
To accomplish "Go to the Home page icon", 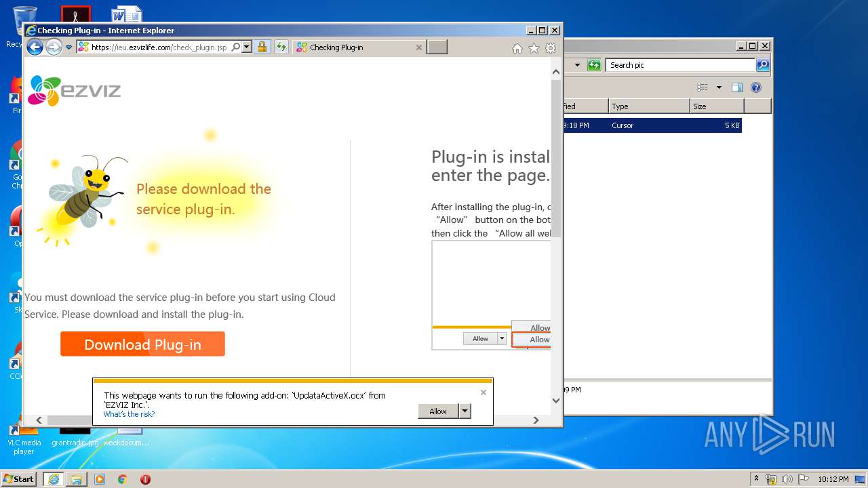I will pos(517,48).
